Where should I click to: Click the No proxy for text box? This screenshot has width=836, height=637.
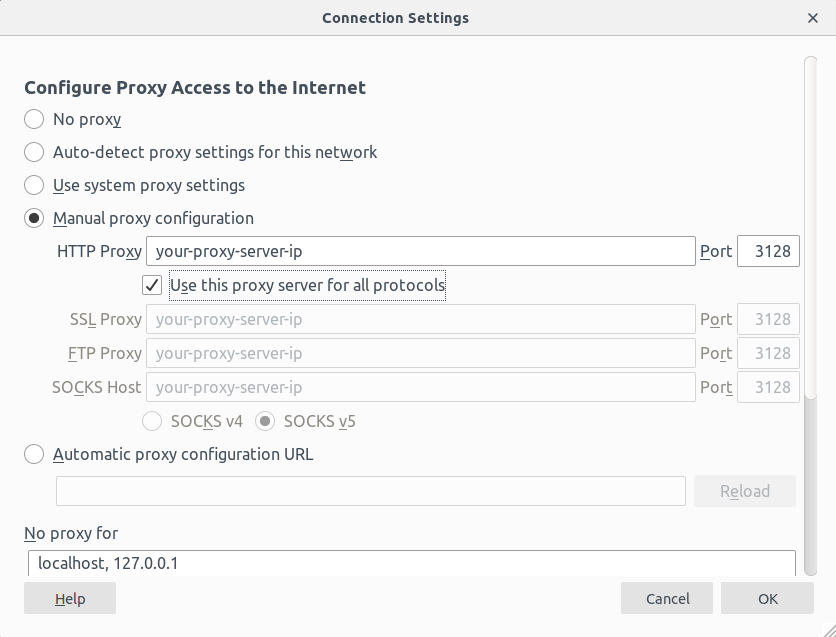click(411, 564)
